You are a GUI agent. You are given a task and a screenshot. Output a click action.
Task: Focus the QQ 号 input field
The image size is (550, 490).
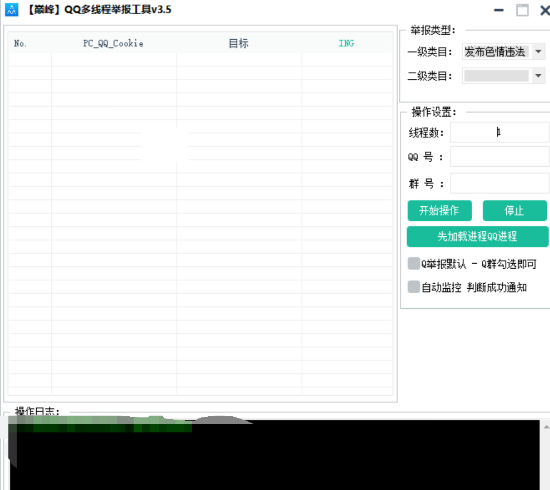click(x=499, y=156)
